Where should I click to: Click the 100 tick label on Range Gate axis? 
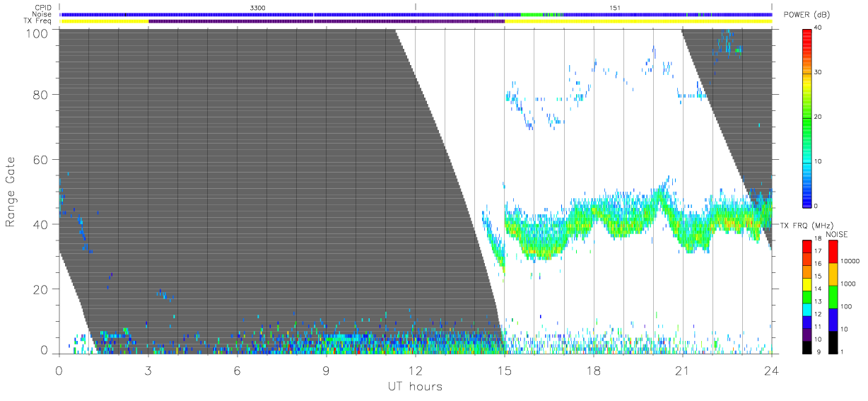(x=37, y=33)
